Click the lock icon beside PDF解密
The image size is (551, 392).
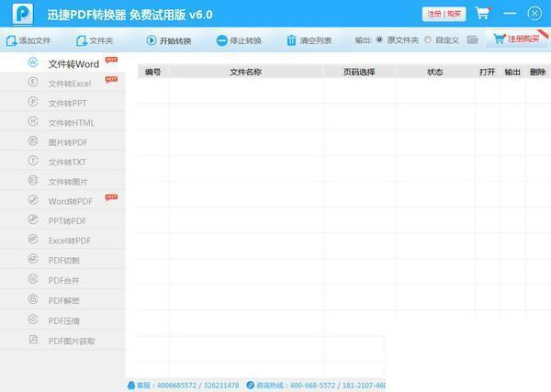33,299
